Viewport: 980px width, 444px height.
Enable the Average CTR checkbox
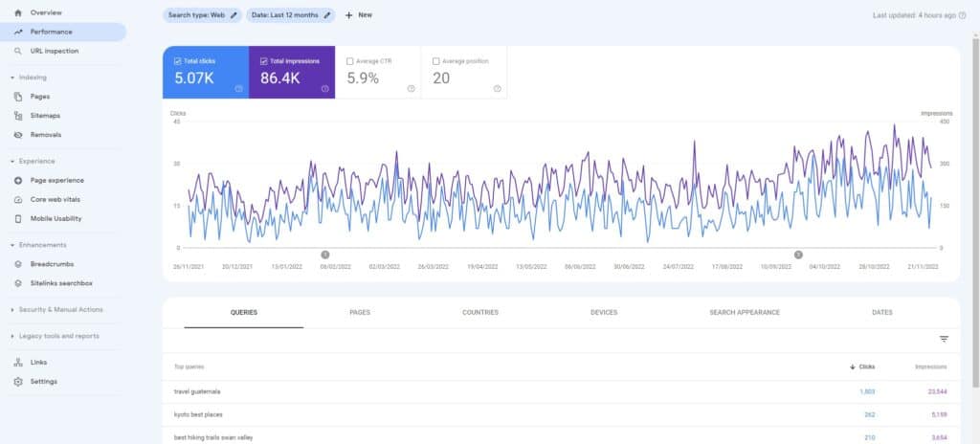(x=350, y=61)
